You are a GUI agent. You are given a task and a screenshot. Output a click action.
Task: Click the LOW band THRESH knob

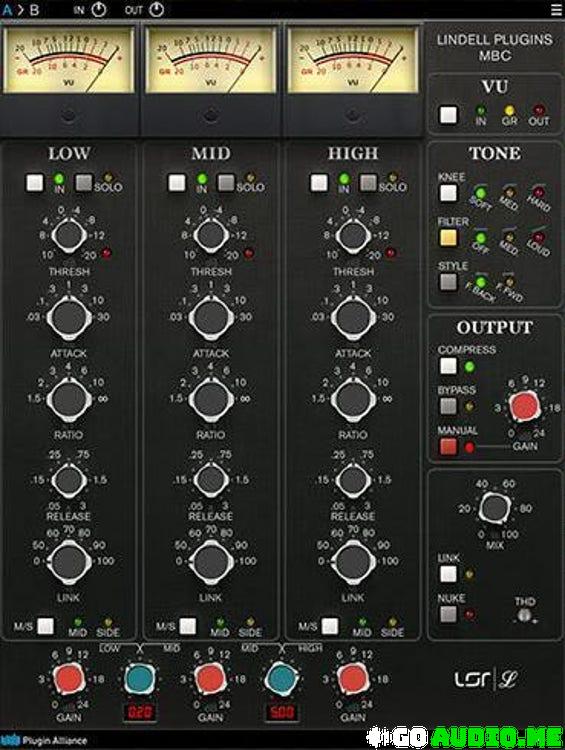click(x=69, y=235)
